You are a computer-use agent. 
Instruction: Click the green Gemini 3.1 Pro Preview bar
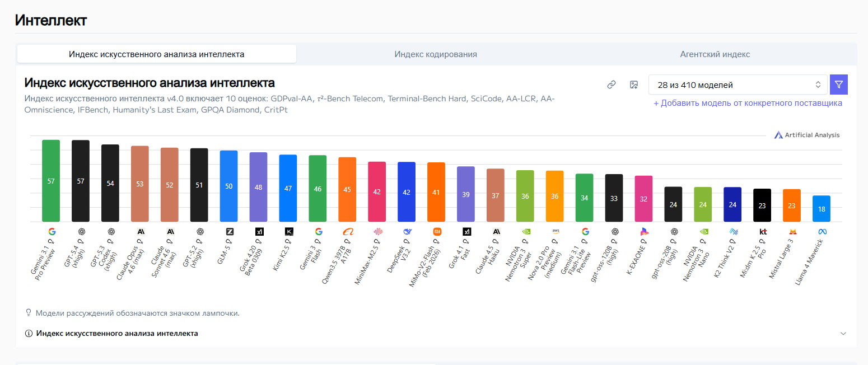pos(51,181)
